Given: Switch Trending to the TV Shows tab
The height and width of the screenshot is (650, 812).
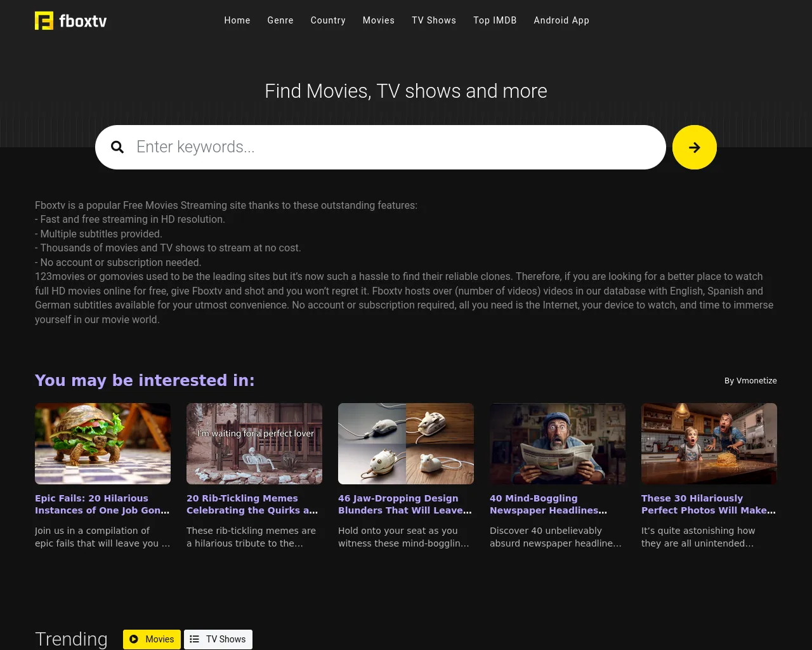Looking at the screenshot, I should (218, 639).
